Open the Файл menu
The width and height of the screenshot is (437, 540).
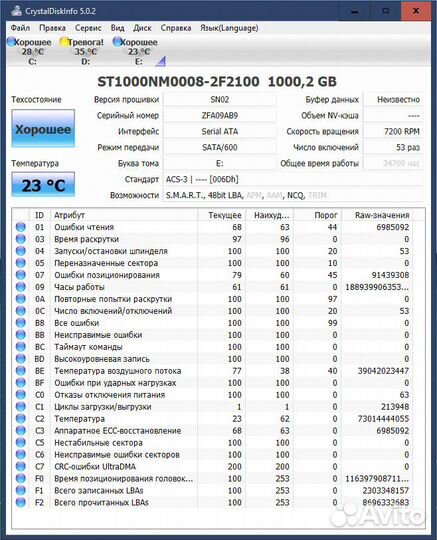pyautogui.click(x=20, y=28)
